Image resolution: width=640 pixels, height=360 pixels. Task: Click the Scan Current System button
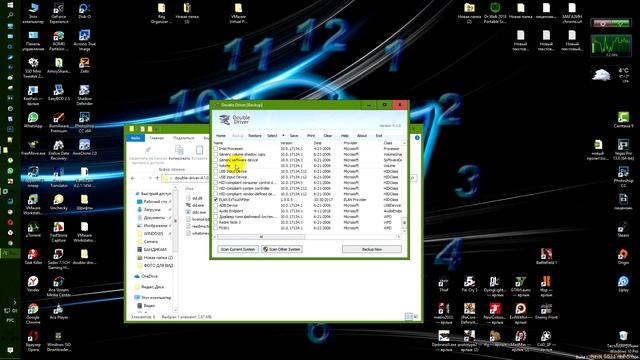tap(238, 249)
